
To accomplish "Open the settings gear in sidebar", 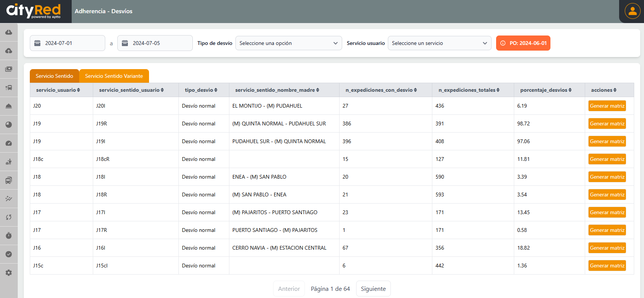I will [x=9, y=273].
